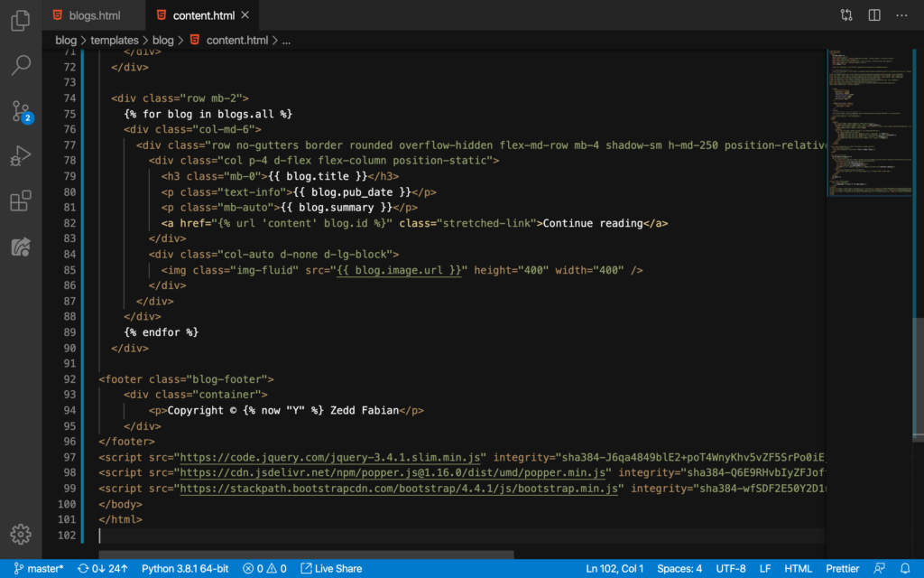Open the errors and warnings Problems panel
This screenshot has height=578, width=924.
[x=264, y=569]
